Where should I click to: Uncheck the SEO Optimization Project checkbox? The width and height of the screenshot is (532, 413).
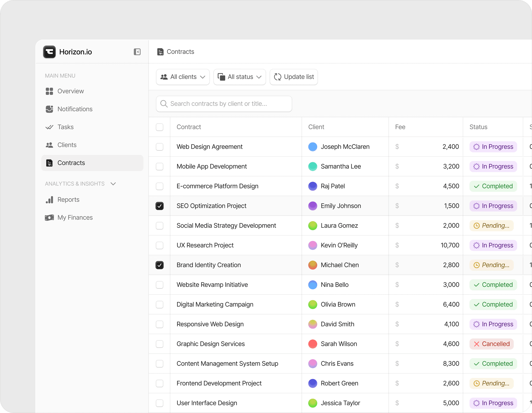159,206
